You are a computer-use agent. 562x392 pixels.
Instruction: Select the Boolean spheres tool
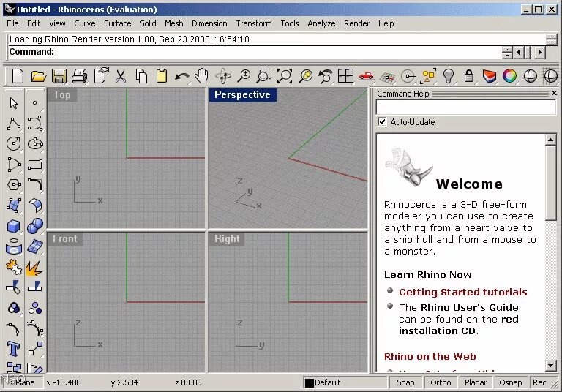[x=35, y=226]
